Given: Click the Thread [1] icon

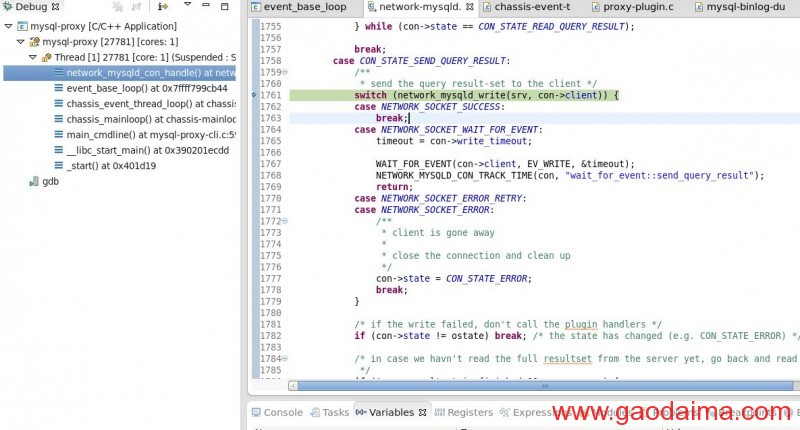Looking at the screenshot, I should click(x=46, y=57).
